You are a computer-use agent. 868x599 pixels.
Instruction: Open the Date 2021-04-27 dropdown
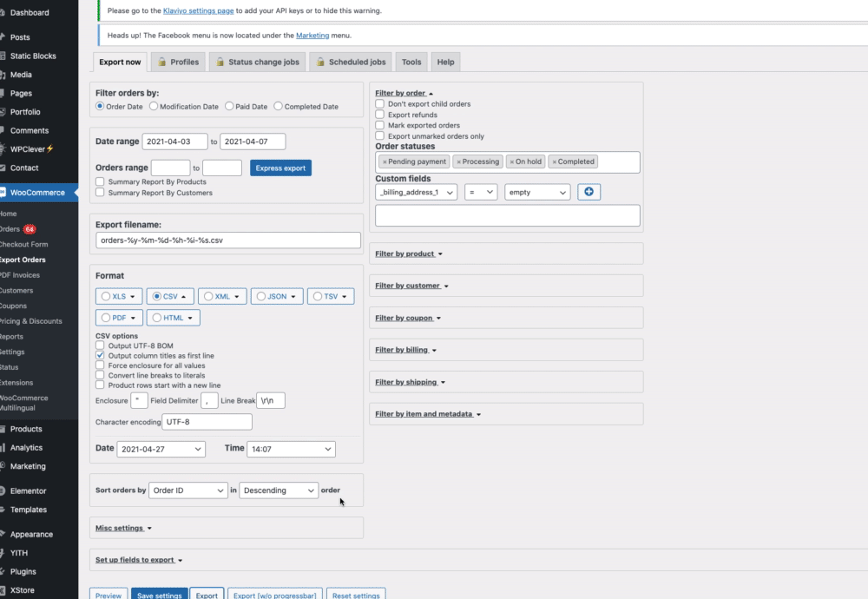[x=161, y=449]
